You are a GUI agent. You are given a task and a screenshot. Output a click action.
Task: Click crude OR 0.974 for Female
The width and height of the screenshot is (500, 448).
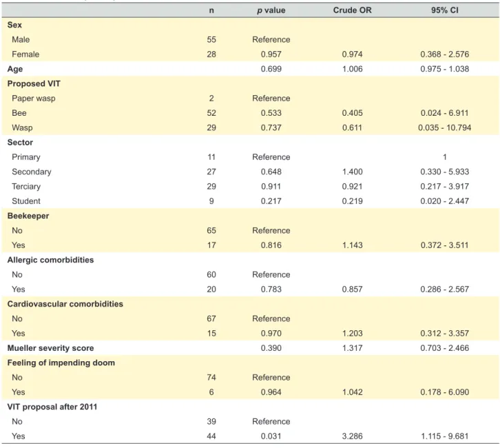click(353, 54)
